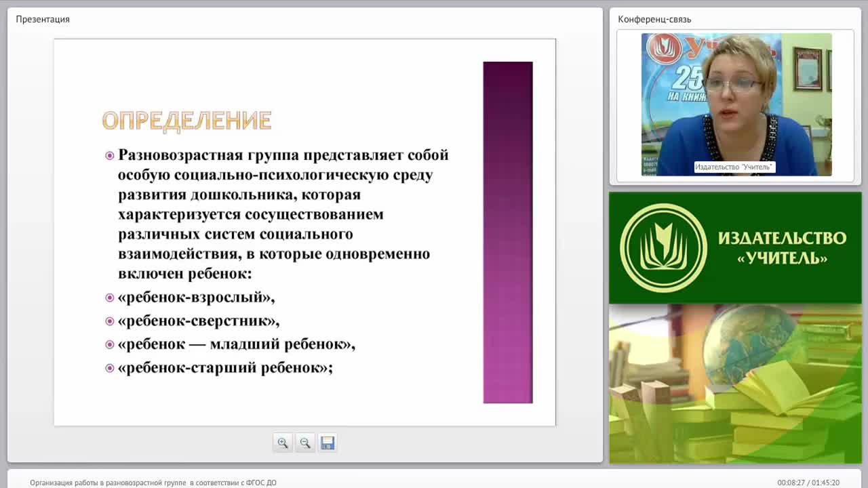Click the slide heading ОПРЕДЕЛЕНИЕ

coord(186,121)
